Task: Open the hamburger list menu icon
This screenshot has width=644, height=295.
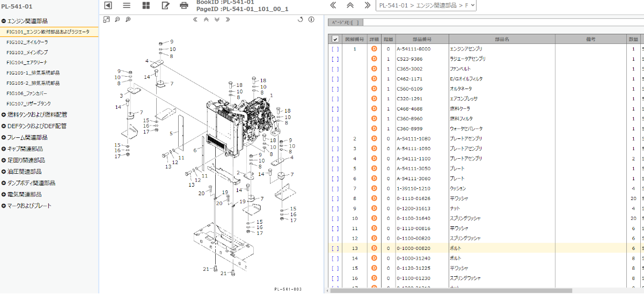Action: click(127, 5)
